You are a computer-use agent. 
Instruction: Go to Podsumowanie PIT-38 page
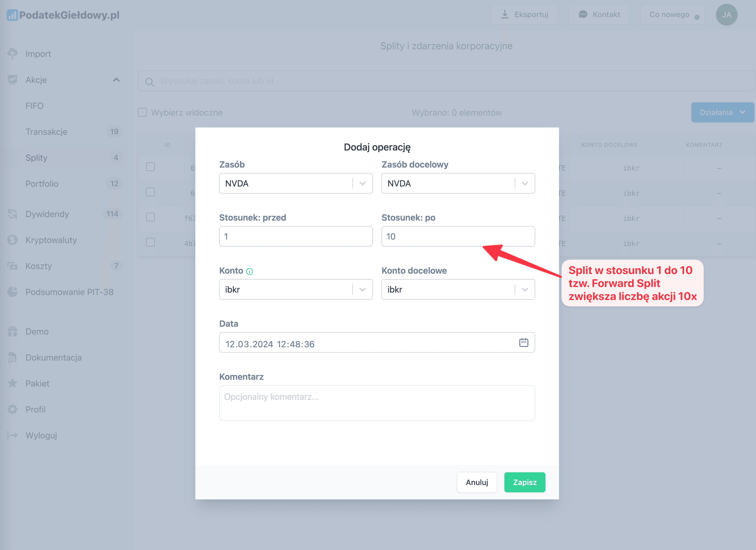69,292
